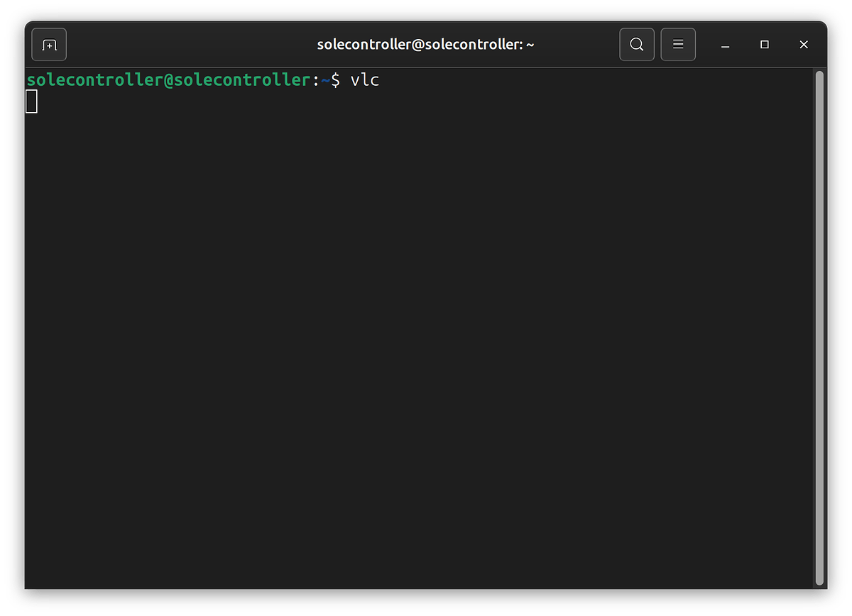Image resolution: width=852 pixels, height=616 pixels.
Task: Maximize the terminal window
Action: point(765,45)
